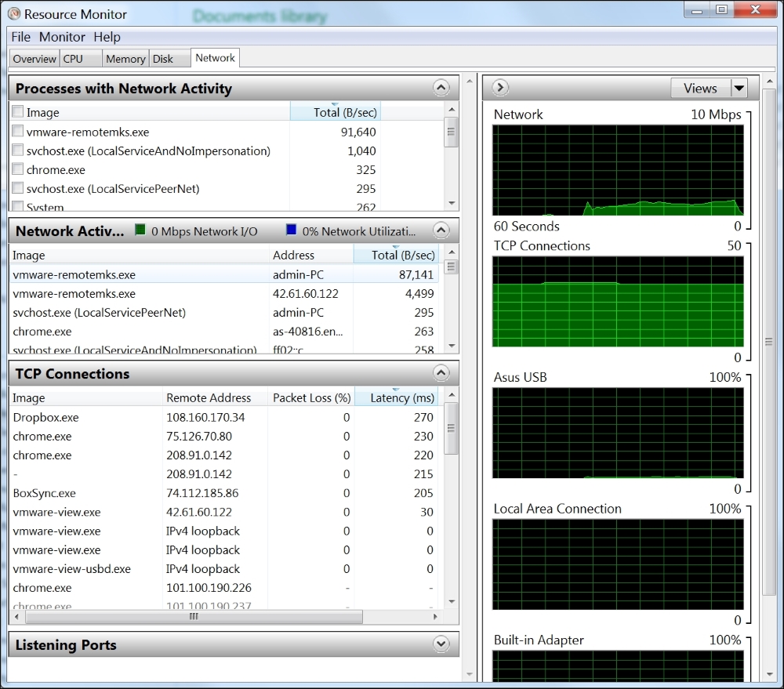Switch to the Overview tab
Image resolution: width=784 pixels, height=689 pixels.
point(34,59)
